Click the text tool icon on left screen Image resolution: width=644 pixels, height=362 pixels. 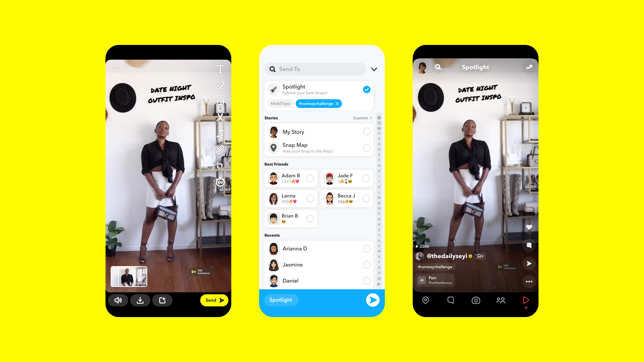tap(220, 68)
